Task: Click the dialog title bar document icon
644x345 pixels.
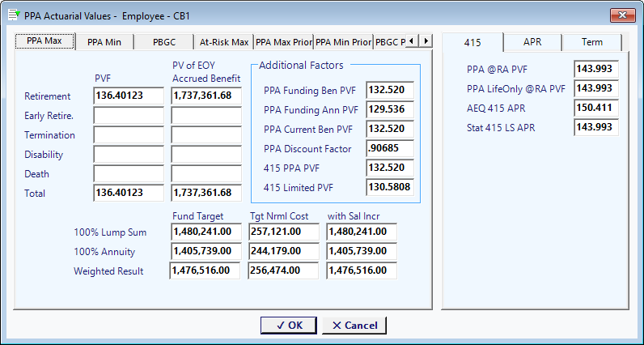Action: [14, 15]
